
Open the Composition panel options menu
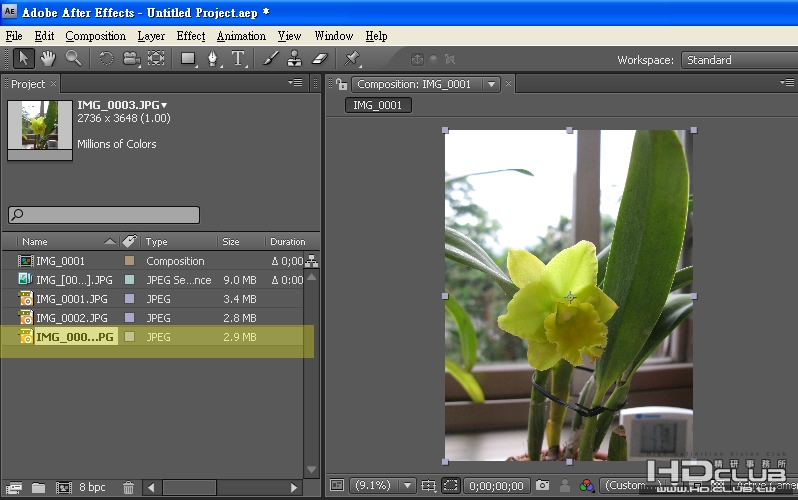(787, 82)
